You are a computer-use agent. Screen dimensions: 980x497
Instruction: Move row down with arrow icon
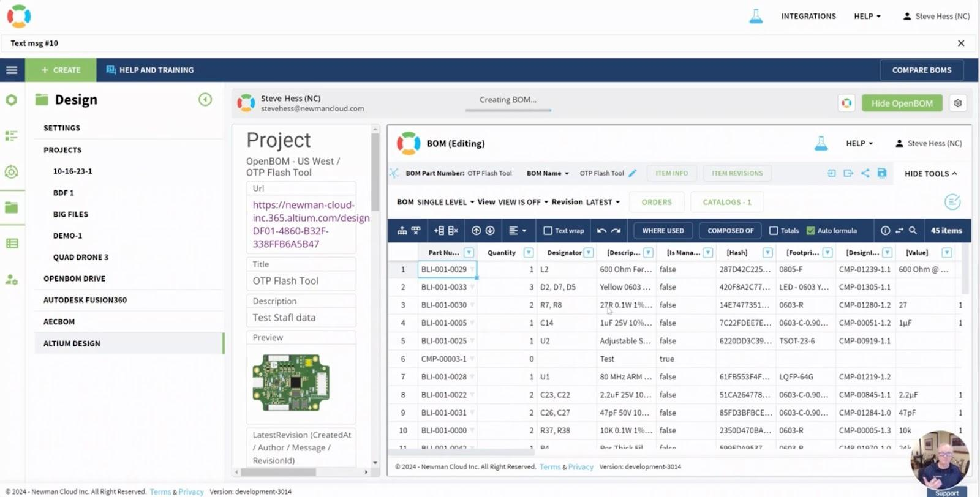[x=490, y=231]
